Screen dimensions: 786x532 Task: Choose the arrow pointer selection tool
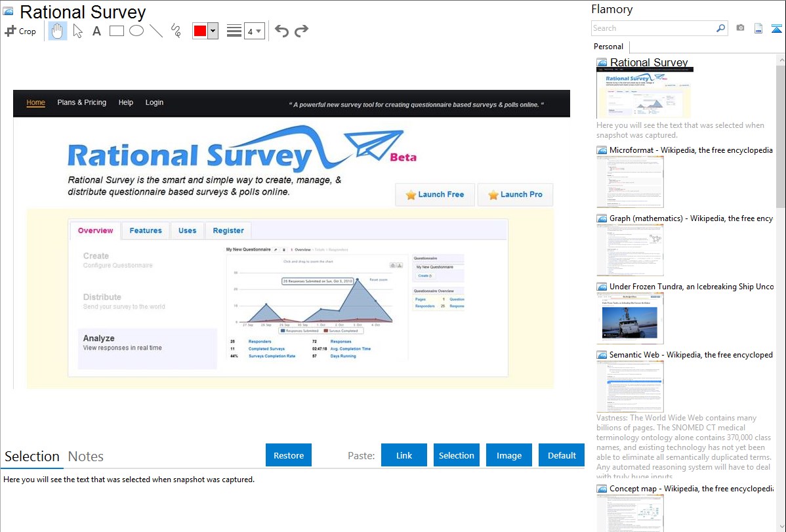click(x=77, y=31)
